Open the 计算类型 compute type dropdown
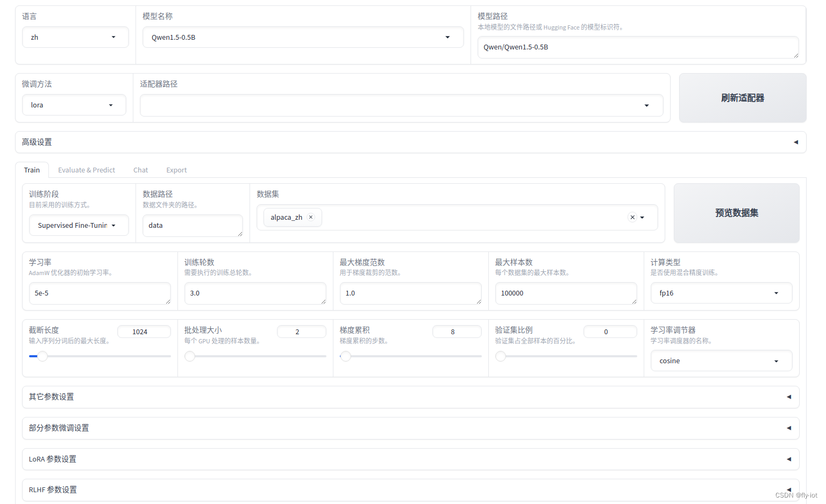The width and height of the screenshot is (826, 504). tap(721, 293)
